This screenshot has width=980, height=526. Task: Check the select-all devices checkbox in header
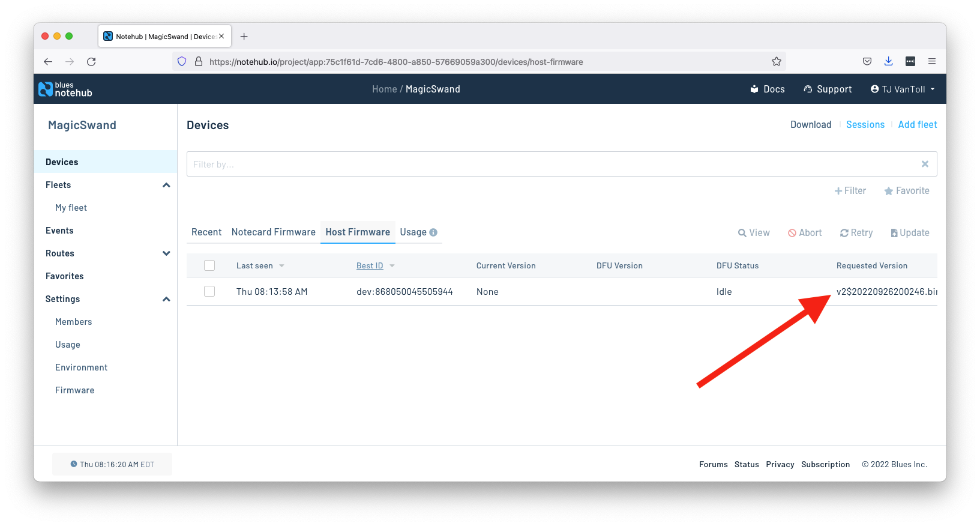click(x=209, y=265)
